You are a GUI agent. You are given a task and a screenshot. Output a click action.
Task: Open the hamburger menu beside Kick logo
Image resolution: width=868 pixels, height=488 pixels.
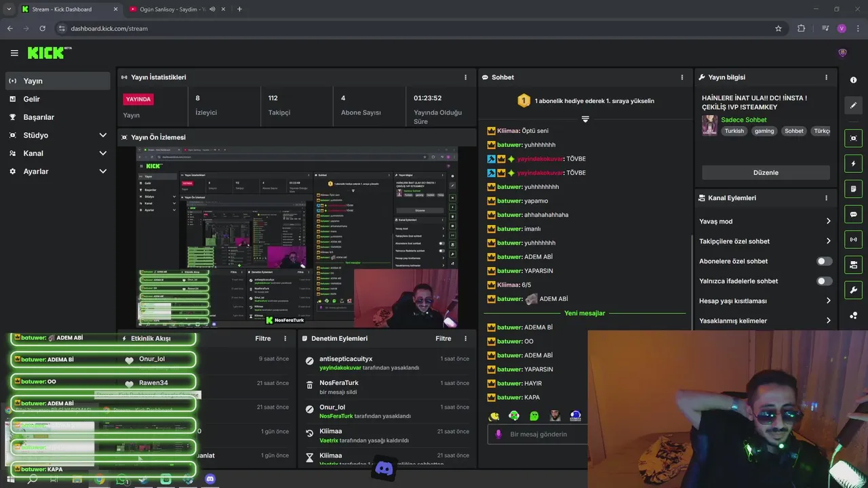14,53
